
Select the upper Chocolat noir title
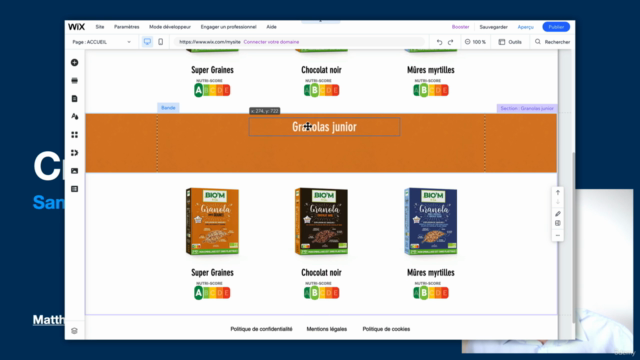click(321, 70)
